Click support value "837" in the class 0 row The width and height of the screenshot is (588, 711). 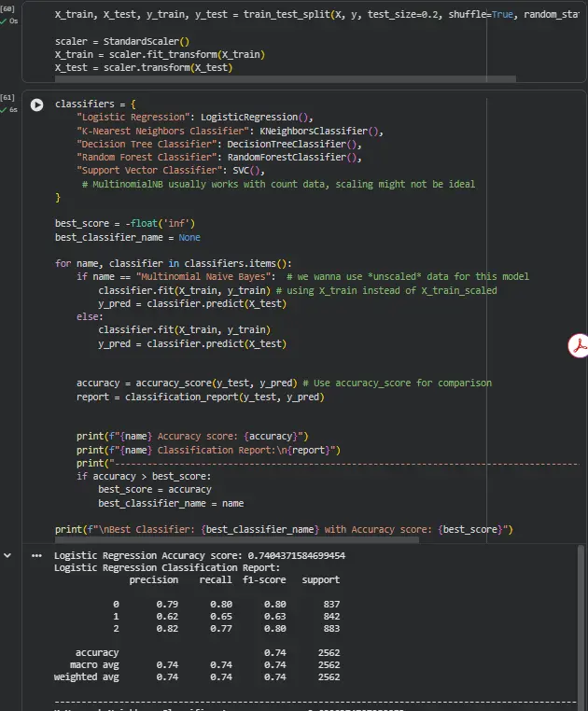point(331,605)
